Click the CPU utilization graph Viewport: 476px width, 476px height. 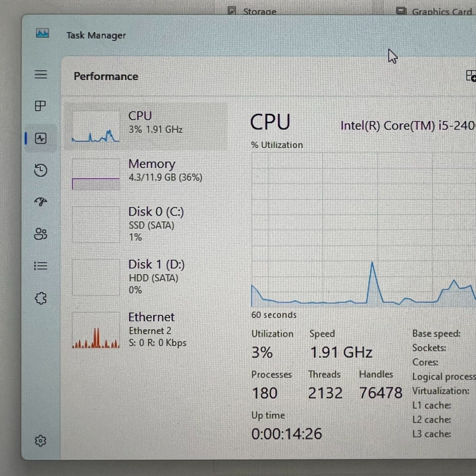coord(363,230)
